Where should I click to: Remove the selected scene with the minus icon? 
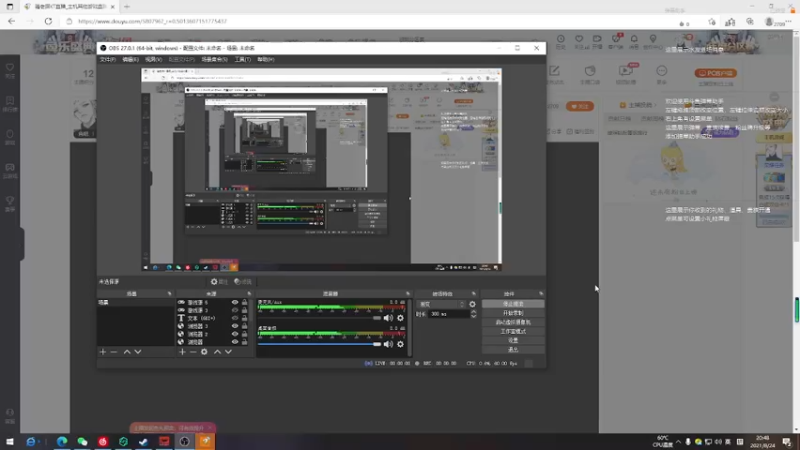[114, 352]
